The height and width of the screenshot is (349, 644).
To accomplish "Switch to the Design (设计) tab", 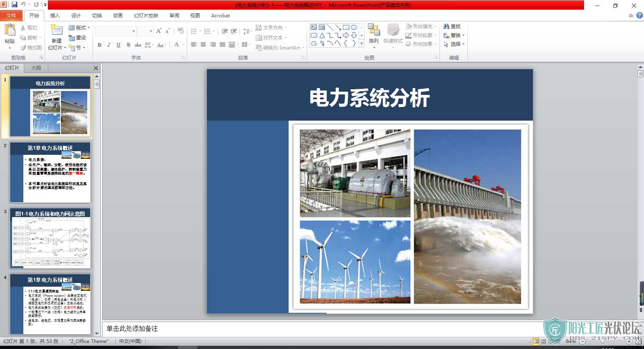I will coord(76,16).
